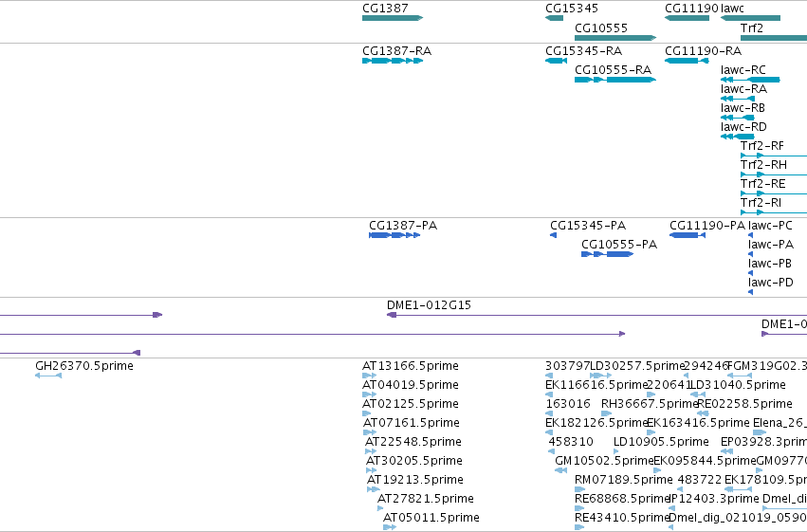
Task: Click the LD10905.5prime EST
Action: pyautogui.click(x=616, y=451)
